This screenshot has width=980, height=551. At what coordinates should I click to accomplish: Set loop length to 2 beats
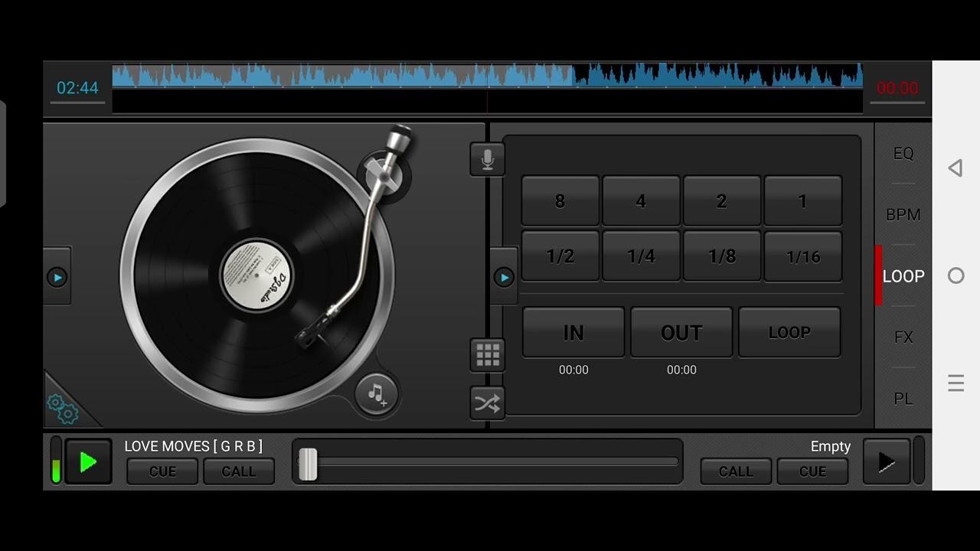pyautogui.click(x=722, y=201)
